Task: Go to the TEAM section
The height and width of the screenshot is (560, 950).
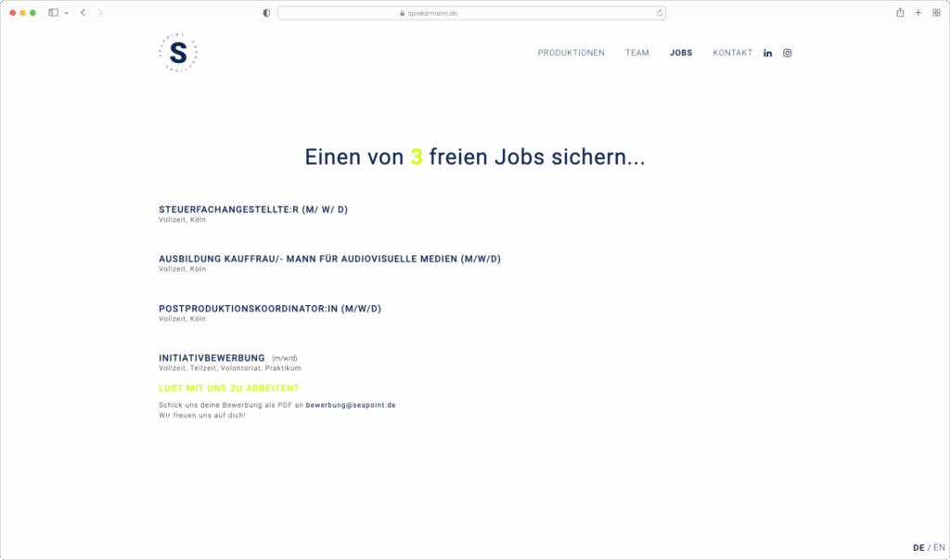Action: 636,53
